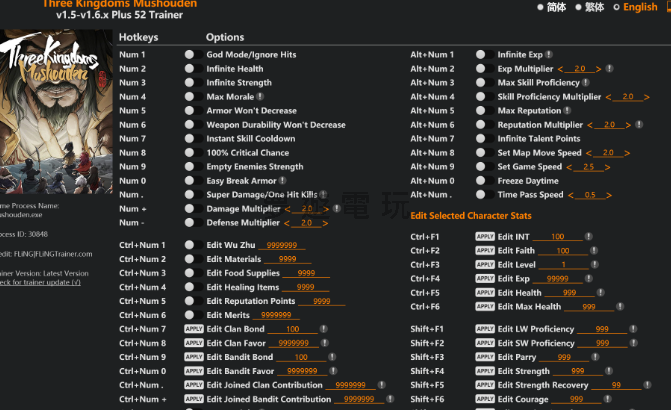Viewport: 671px width, 410px height.
Task: Click the Edit Merits value field
Action: (x=276, y=315)
